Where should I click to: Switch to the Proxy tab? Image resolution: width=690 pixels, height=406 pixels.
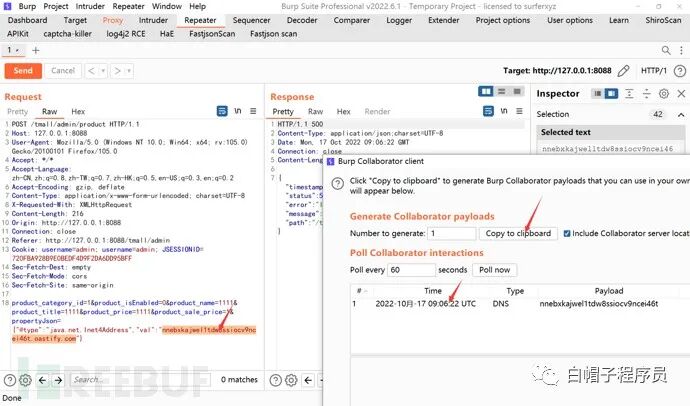coord(113,20)
